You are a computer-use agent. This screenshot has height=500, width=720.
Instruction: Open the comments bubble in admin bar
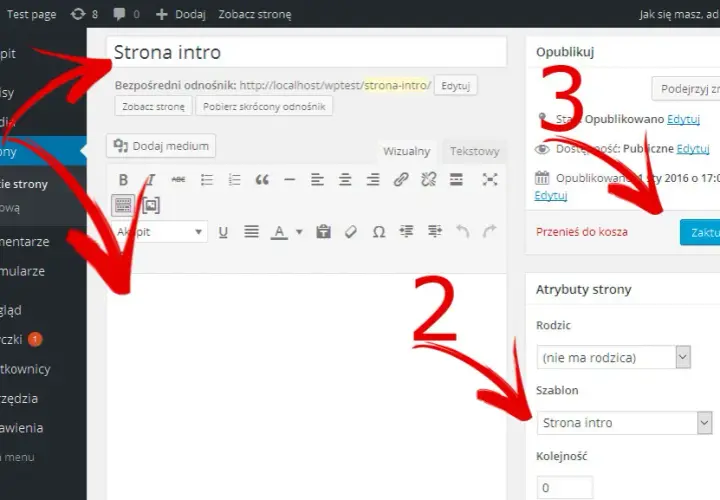[126, 14]
